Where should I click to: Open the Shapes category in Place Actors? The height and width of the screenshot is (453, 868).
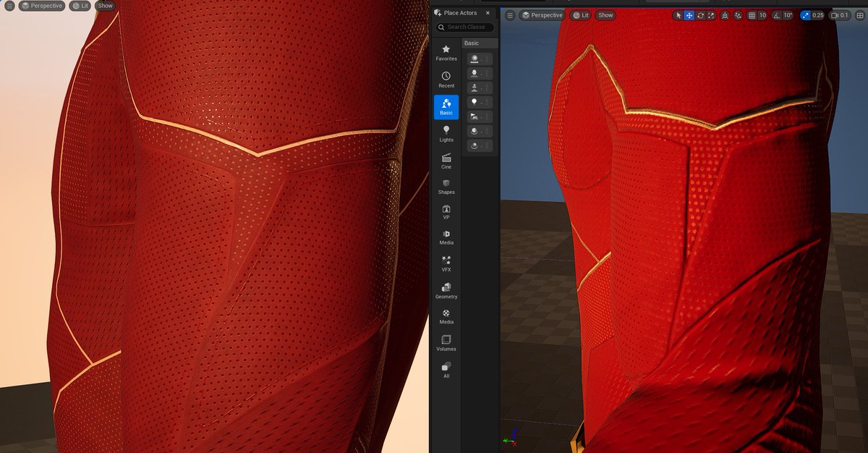446,187
